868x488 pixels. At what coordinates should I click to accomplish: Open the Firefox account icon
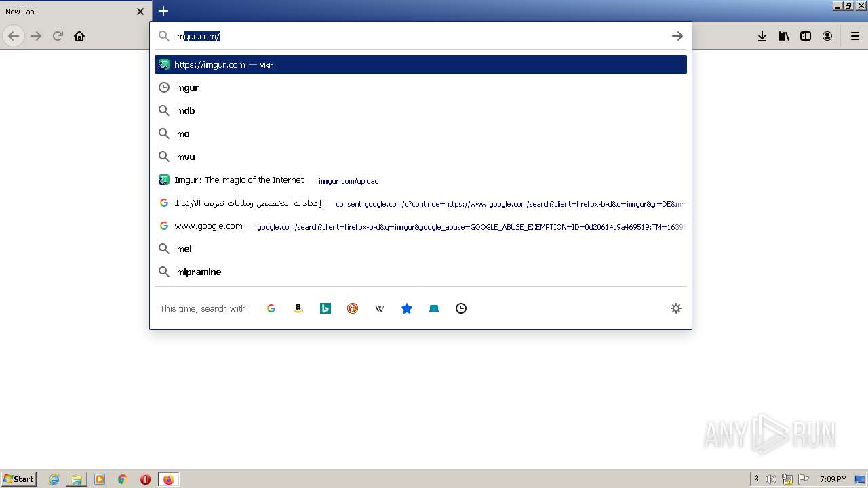(x=827, y=36)
